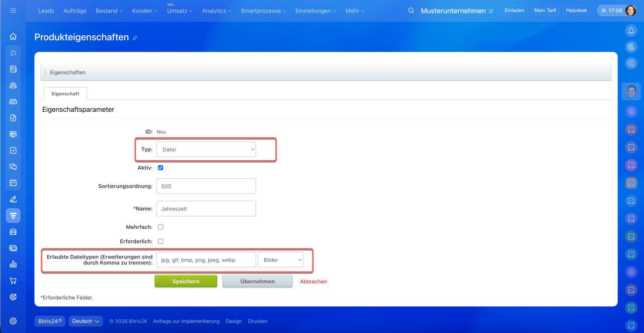Open notifications bell icon

click(x=631, y=31)
